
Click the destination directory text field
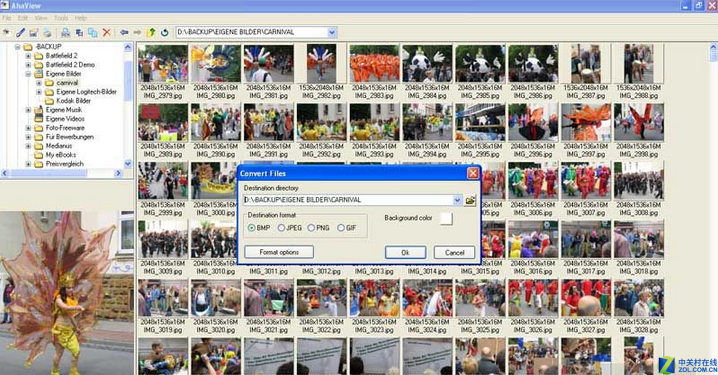pyautogui.click(x=348, y=200)
